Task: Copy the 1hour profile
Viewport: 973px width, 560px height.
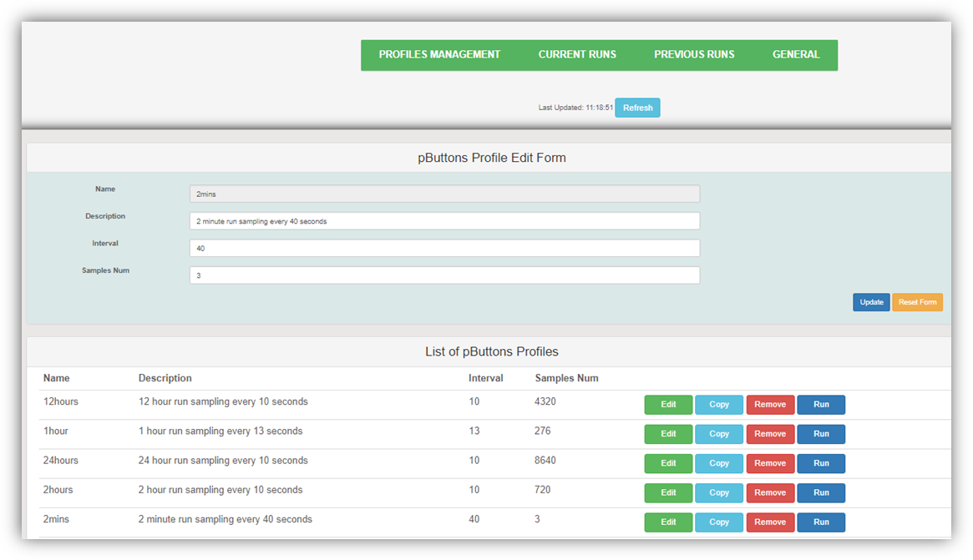Action: (x=719, y=434)
